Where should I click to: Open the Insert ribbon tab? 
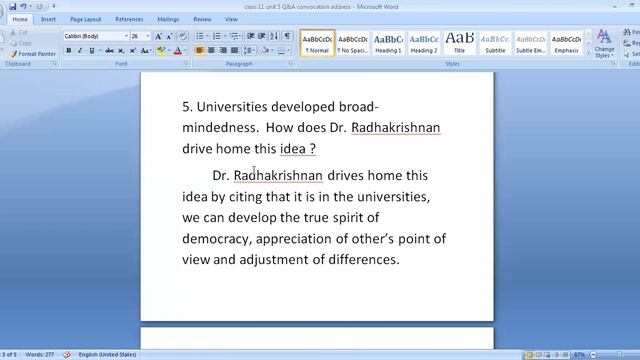(48, 19)
